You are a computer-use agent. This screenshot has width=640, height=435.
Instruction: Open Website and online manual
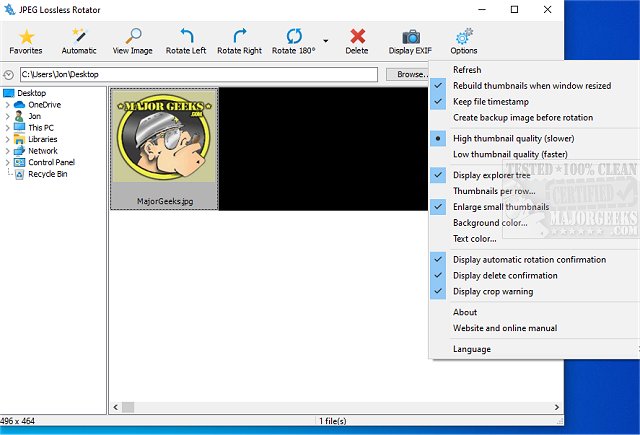tap(535, 328)
